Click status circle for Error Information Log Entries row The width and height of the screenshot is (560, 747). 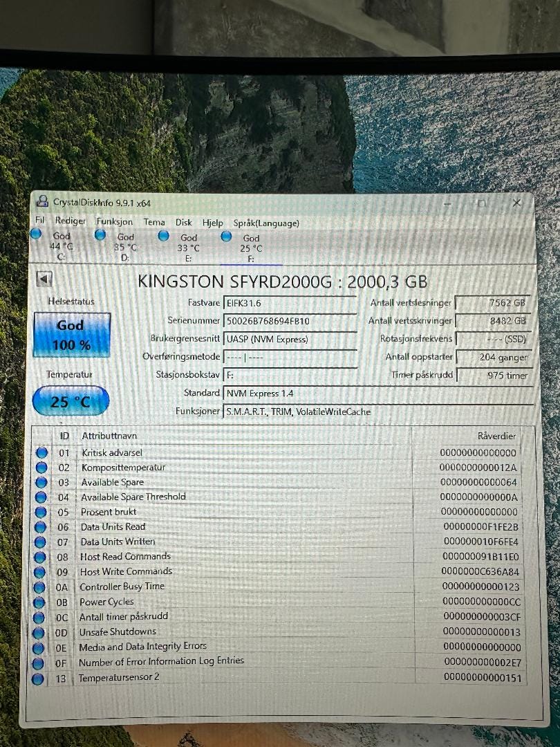[39, 663]
